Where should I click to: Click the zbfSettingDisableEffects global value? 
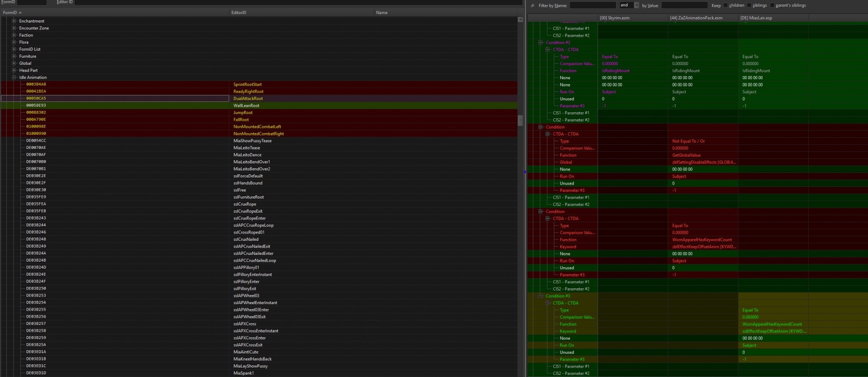click(704, 162)
